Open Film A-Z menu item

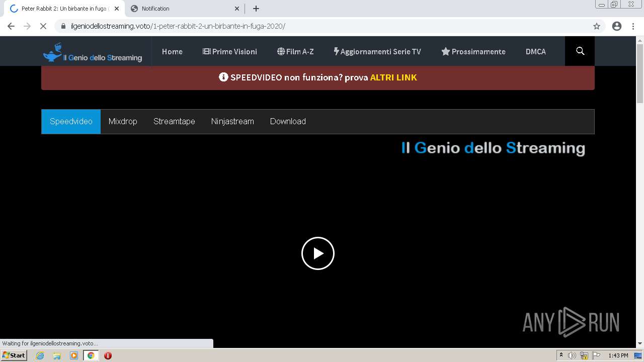pyautogui.click(x=295, y=51)
